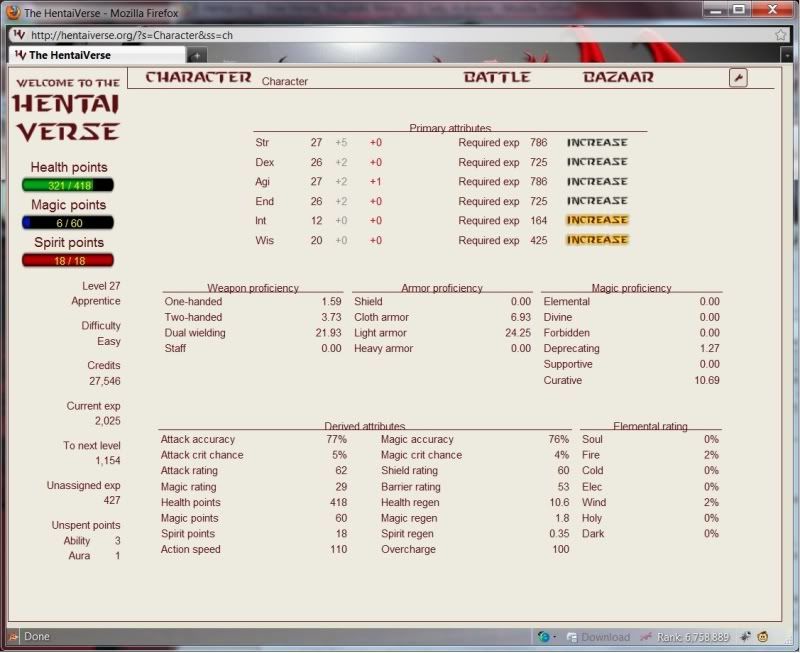
Task: Click the Fire elemental rating 2%
Action: tap(711, 455)
